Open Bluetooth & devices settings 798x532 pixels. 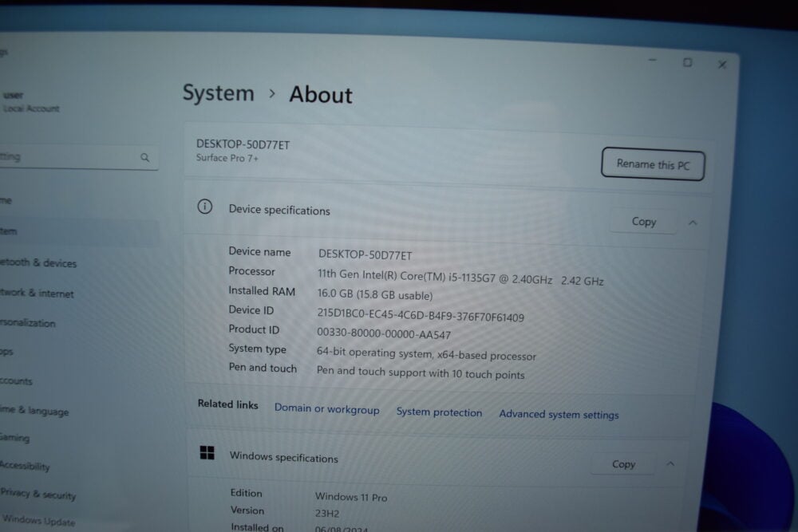pyautogui.click(x=38, y=262)
